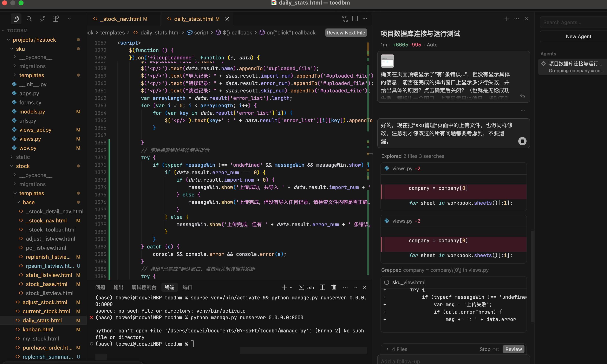Click the compare changes icon in editor toolbar
This screenshot has height=364, width=607.
pyautogui.click(x=345, y=19)
